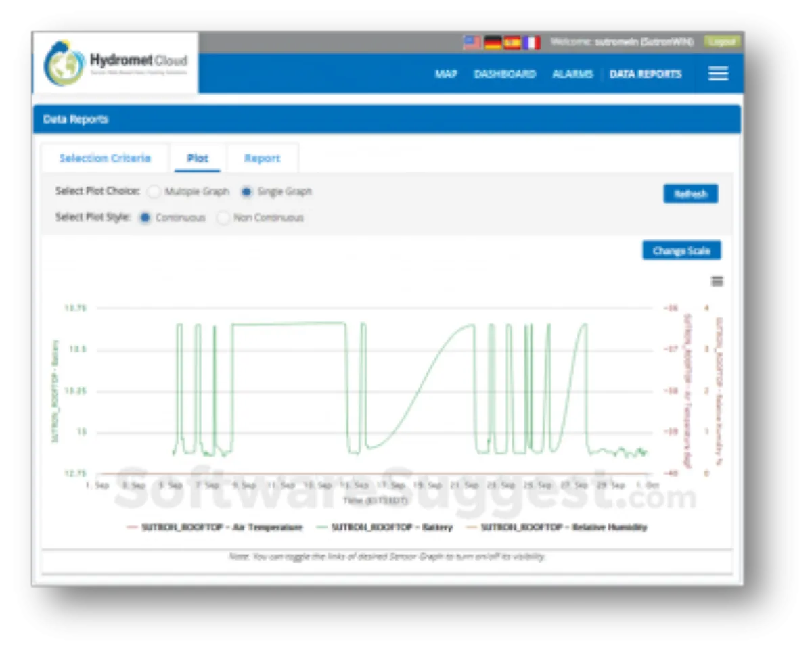812x654 pixels.
Task: Click the Change Scale button
Action: pyautogui.click(x=681, y=251)
